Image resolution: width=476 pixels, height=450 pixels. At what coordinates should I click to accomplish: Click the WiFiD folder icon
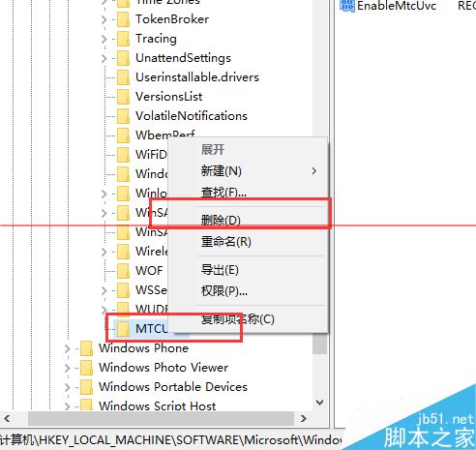[x=123, y=155]
